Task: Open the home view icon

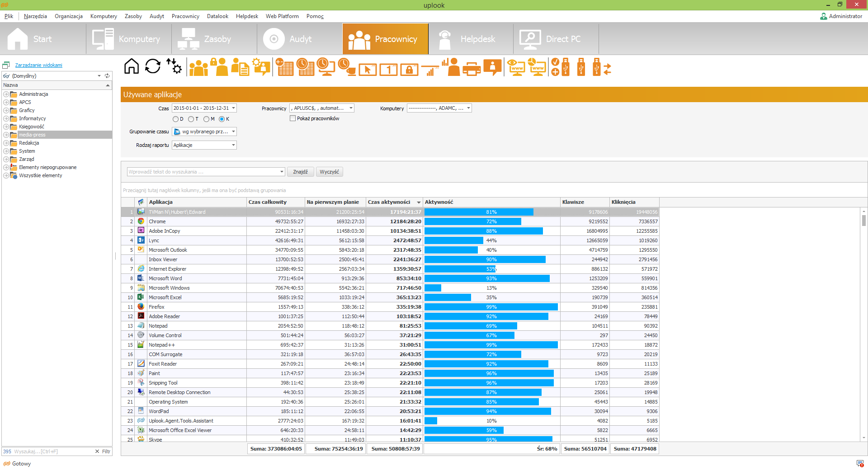Action: [132, 66]
